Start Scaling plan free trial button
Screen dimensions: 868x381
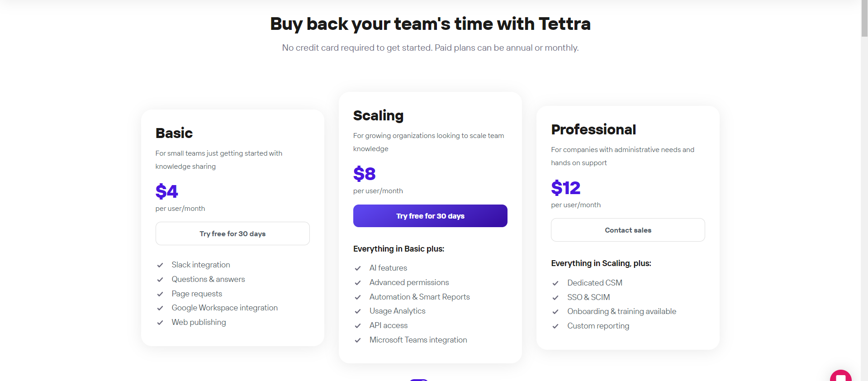pos(430,216)
